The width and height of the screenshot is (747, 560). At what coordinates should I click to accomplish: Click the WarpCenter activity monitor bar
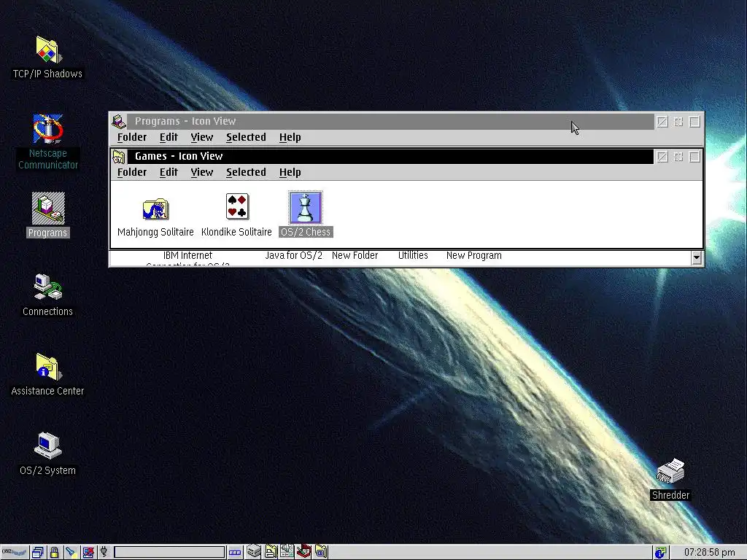tap(169, 553)
